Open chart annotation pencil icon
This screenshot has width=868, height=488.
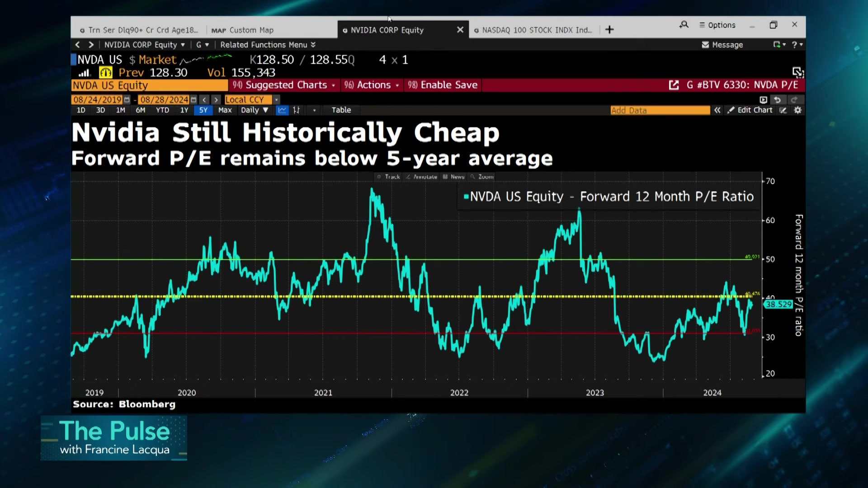click(783, 110)
